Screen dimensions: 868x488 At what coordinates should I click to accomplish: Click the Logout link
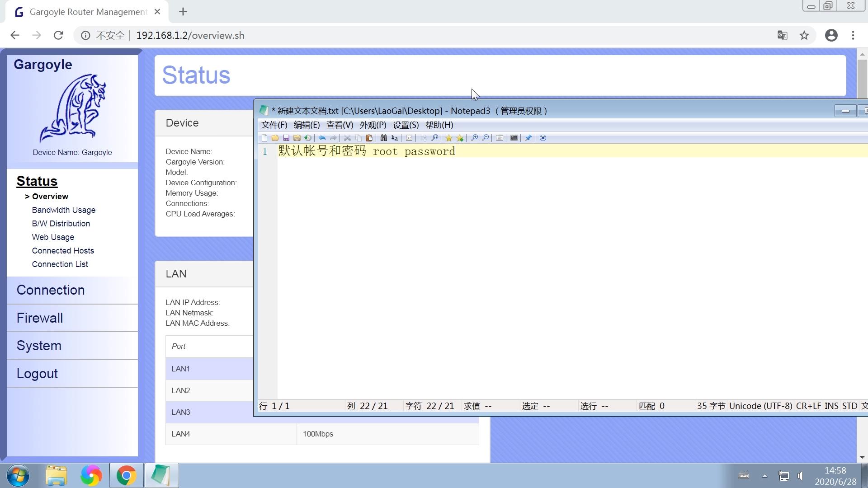coord(37,374)
